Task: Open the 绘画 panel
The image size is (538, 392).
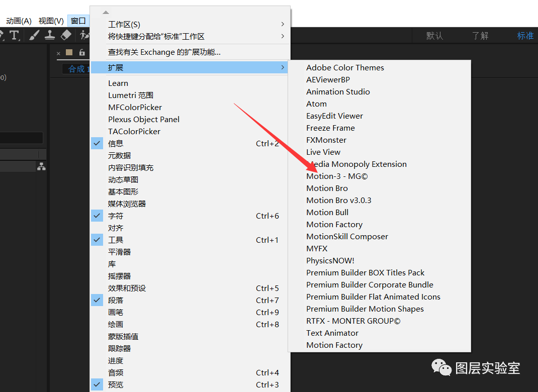Action: coord(189,324)
